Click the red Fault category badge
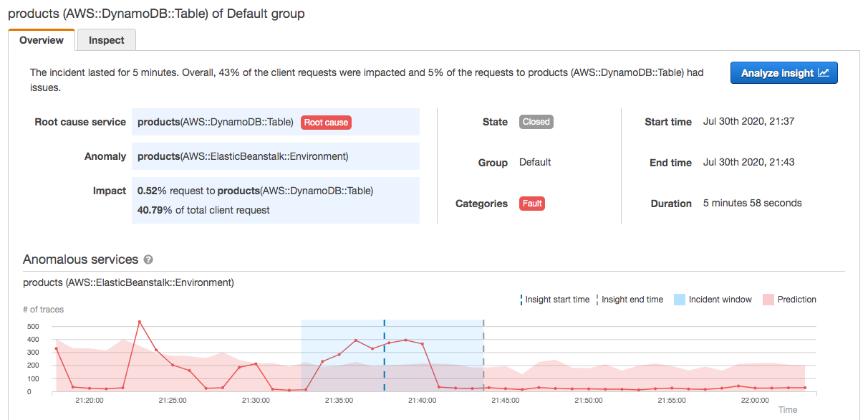This screenshot has height=420, width=868. pyautogui.click(x=532, y=204)
